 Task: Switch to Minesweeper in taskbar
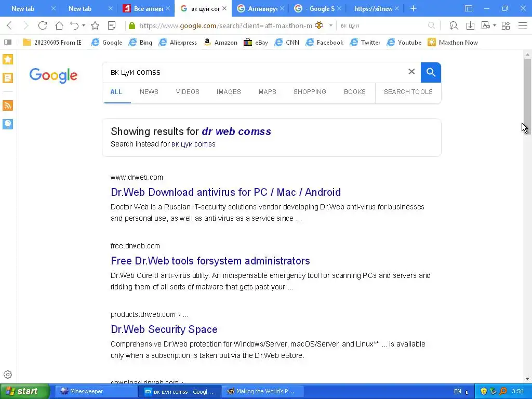click(95, 392)
